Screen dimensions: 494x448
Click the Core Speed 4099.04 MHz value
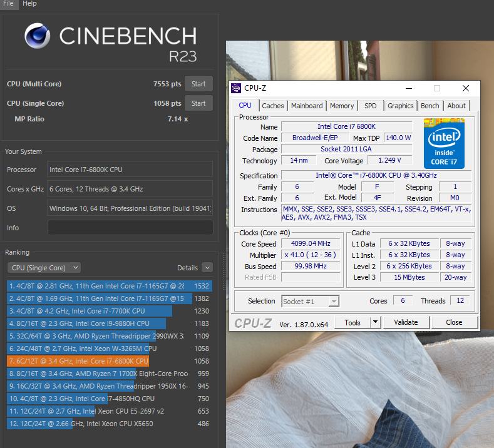click(311, 243)
